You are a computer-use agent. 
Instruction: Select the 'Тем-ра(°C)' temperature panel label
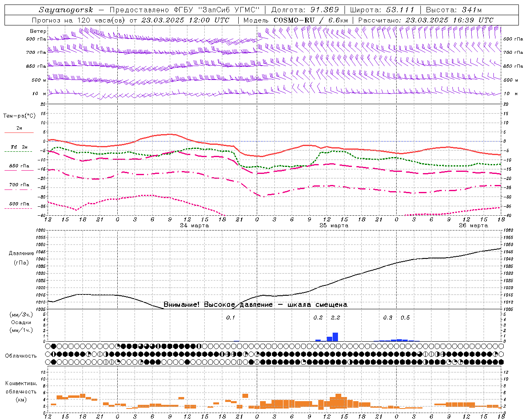[x=19, y=116]
